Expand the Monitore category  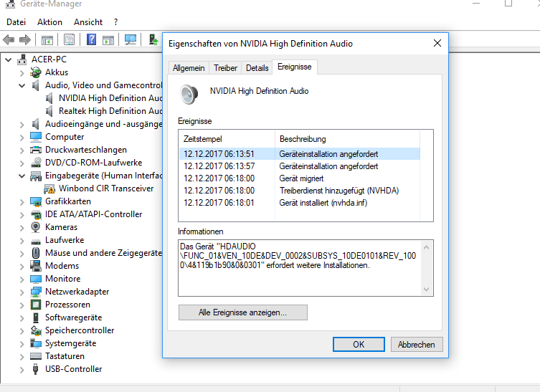click(22, 279)
